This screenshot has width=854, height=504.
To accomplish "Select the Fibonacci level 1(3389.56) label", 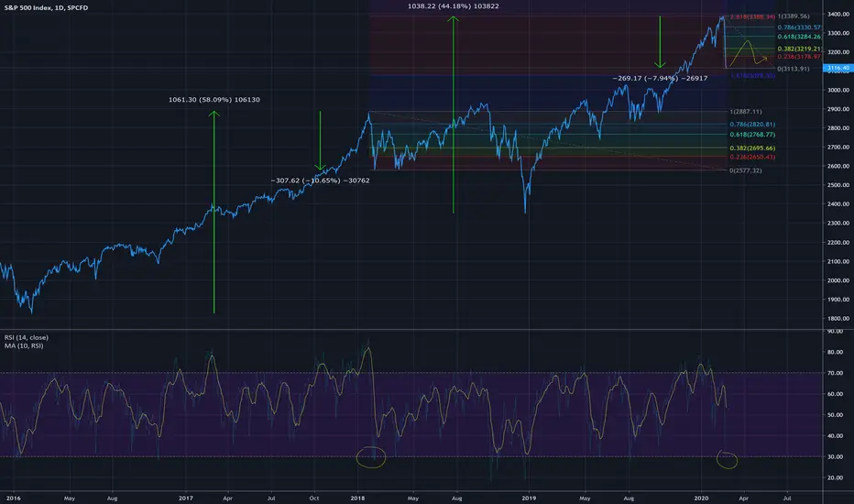I will click(794, 16).
